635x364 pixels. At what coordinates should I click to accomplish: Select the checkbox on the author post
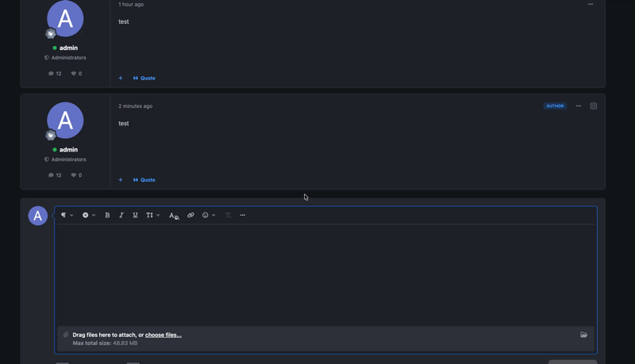click(x=593, y=106)
